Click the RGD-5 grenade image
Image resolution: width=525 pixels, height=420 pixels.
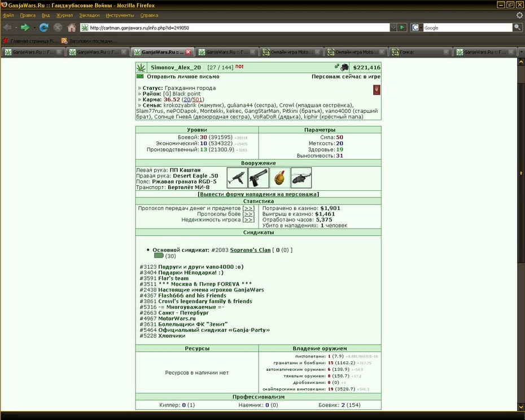tap(280, 177)
